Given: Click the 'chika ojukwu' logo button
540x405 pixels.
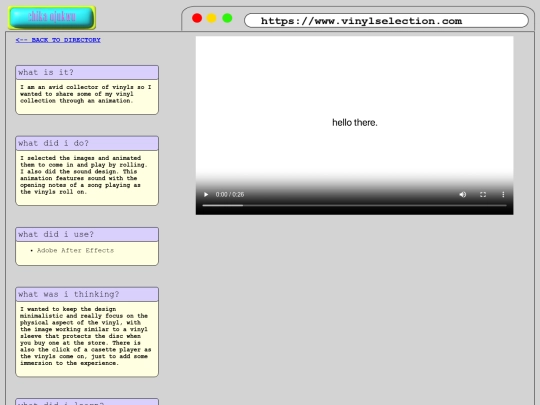Looking at the screenshot, I should point(52,17).
